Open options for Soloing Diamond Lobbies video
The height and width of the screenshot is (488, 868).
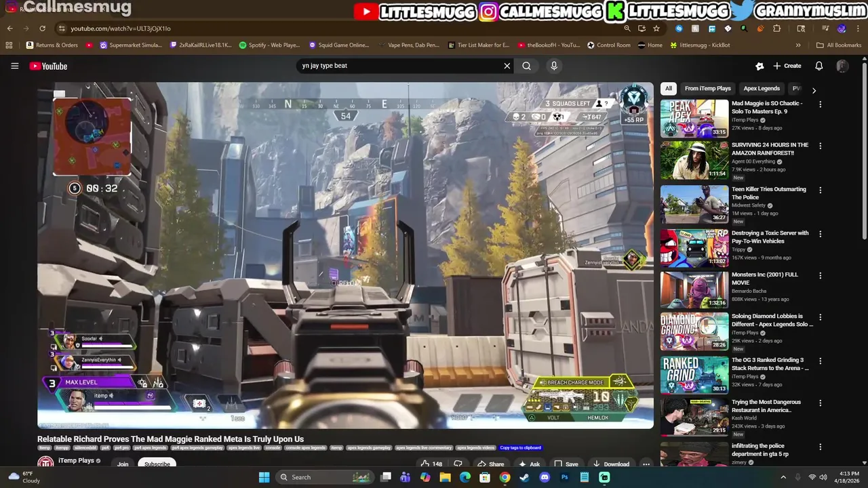(x=820, y=317)
